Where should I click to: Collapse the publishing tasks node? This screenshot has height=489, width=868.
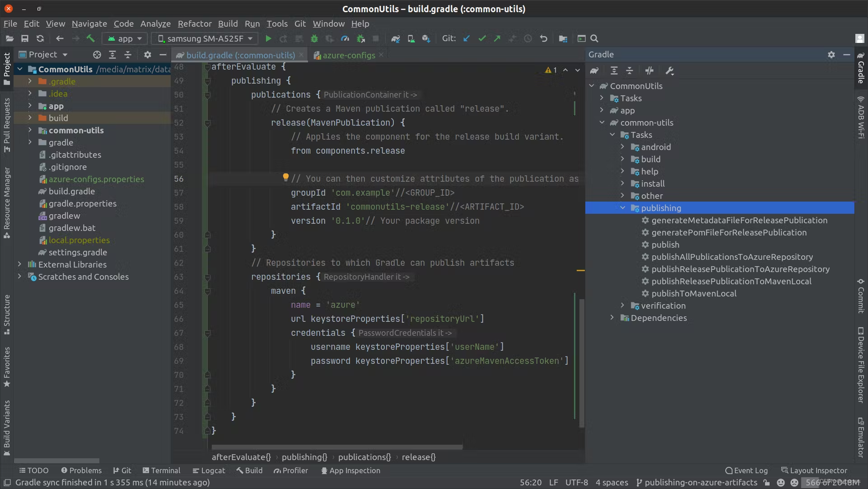tap(624, 207)
